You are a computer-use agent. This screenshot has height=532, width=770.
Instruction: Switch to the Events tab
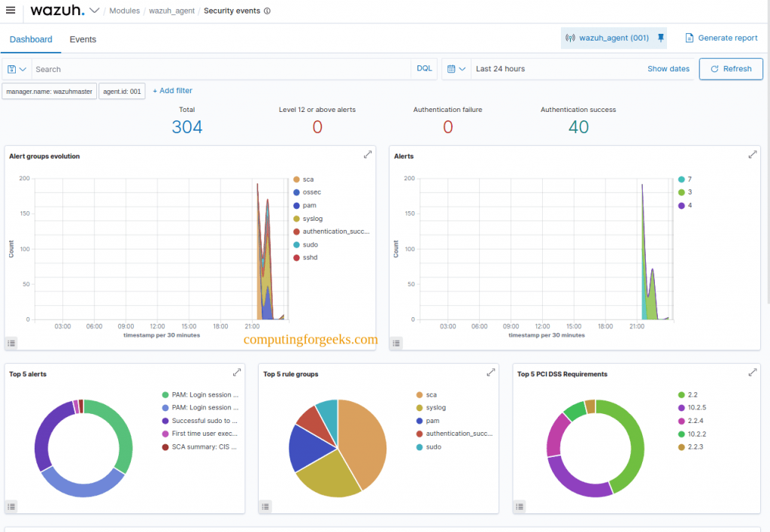[83, 39]
